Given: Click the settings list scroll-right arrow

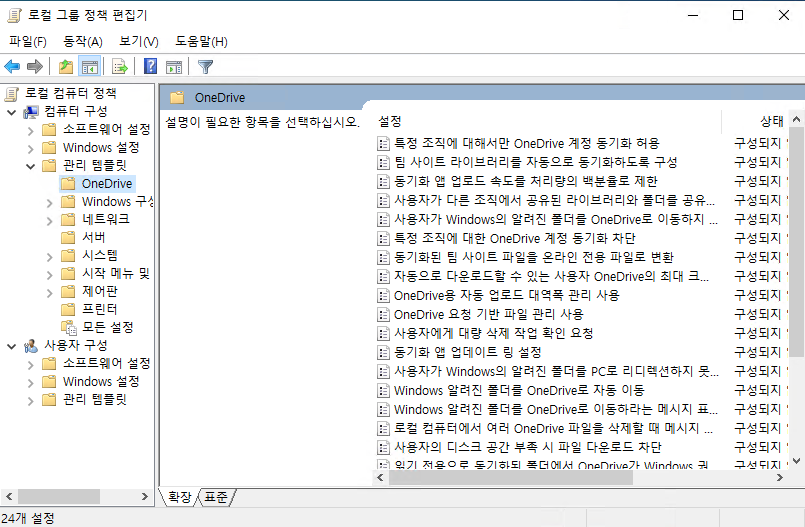Looking at the screenshot, I should pyautogui.click(x=780, y=478).
